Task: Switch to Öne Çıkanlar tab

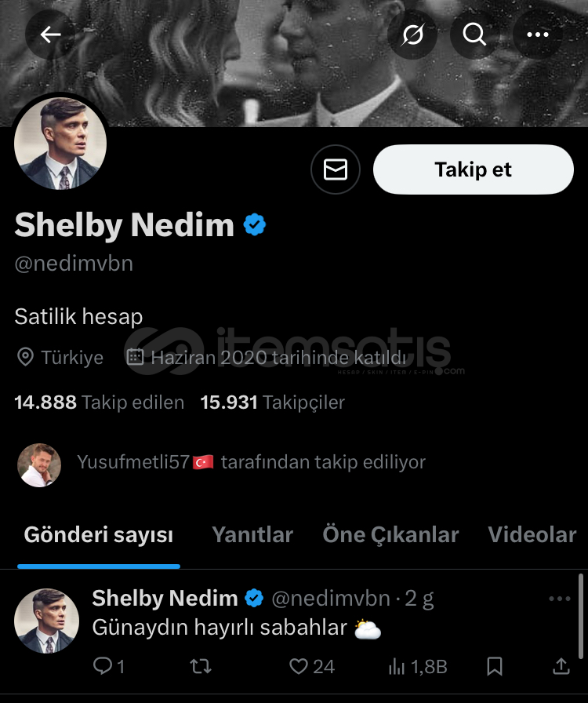Action: tap(390, 535)
